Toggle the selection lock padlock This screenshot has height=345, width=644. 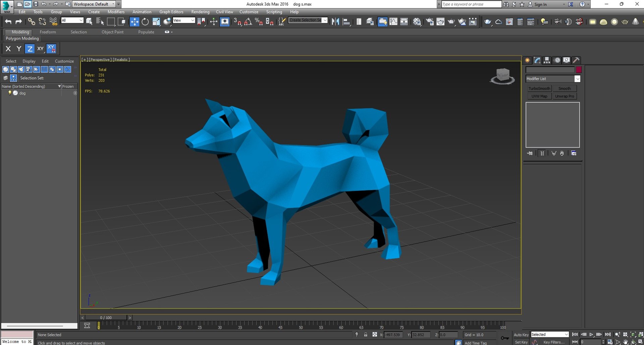point(366,335)
